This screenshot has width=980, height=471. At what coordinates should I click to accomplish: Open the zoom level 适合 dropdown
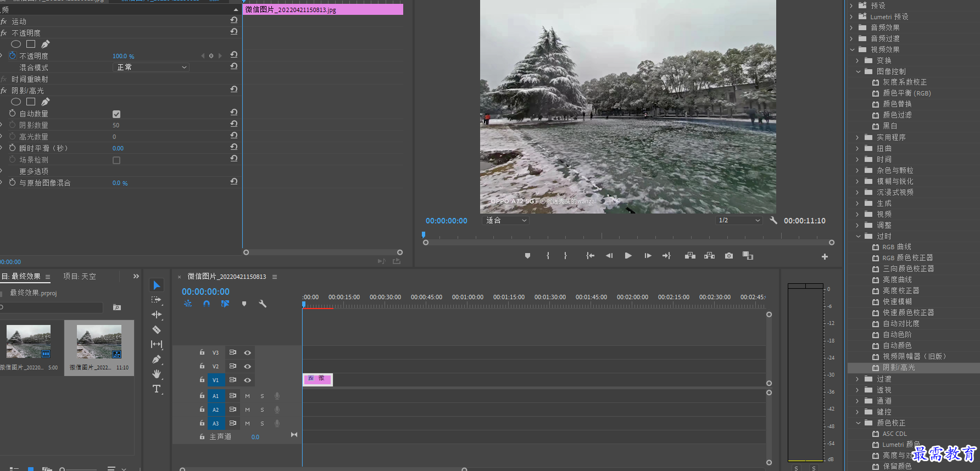click(505, 220)
